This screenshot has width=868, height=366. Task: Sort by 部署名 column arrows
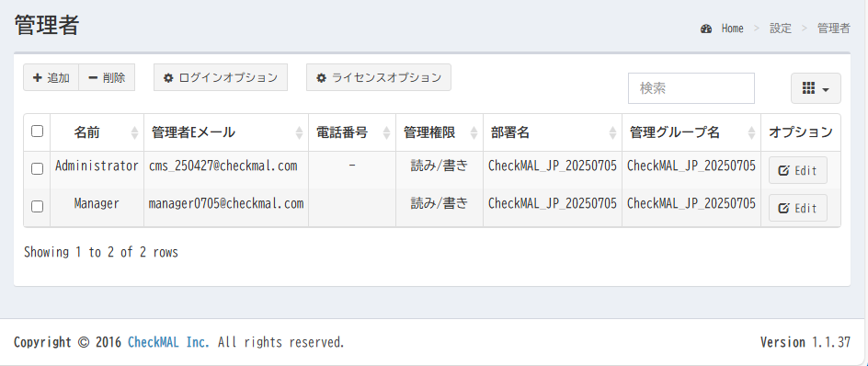point(612,133)
